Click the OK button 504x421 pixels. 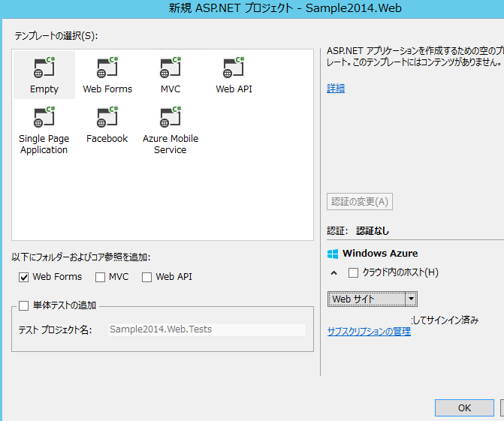point(464,407)
